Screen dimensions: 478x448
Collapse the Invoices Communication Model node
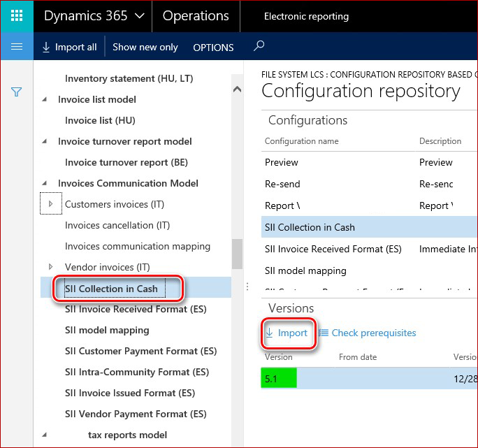45,183
